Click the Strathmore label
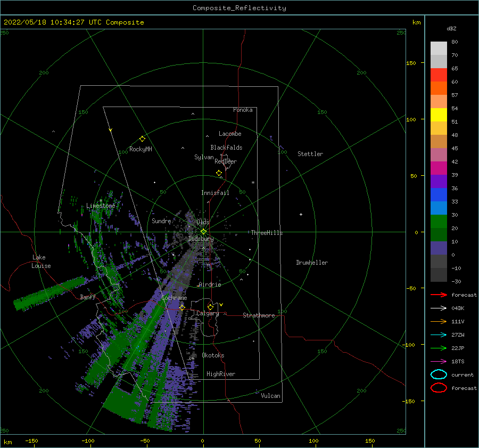The image size is (479, 448). [x=259, y=315]
